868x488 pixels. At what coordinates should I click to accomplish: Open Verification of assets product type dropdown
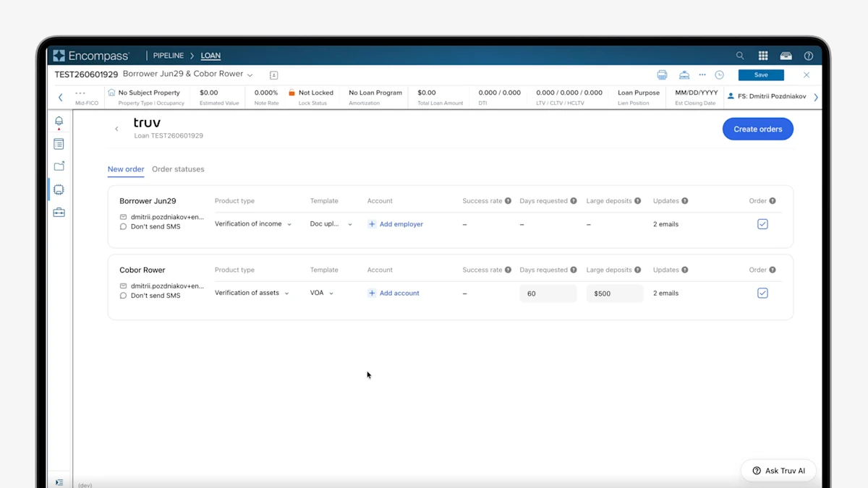(252, 293)
